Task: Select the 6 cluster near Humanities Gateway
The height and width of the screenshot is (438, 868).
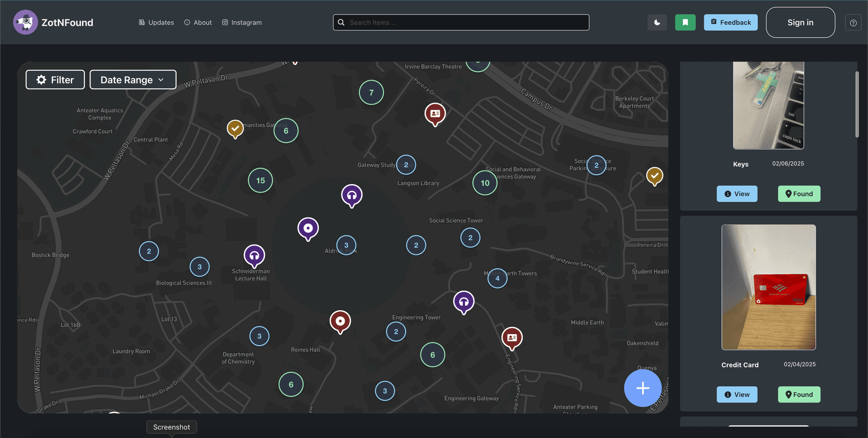Action: [x=286, y=131]
